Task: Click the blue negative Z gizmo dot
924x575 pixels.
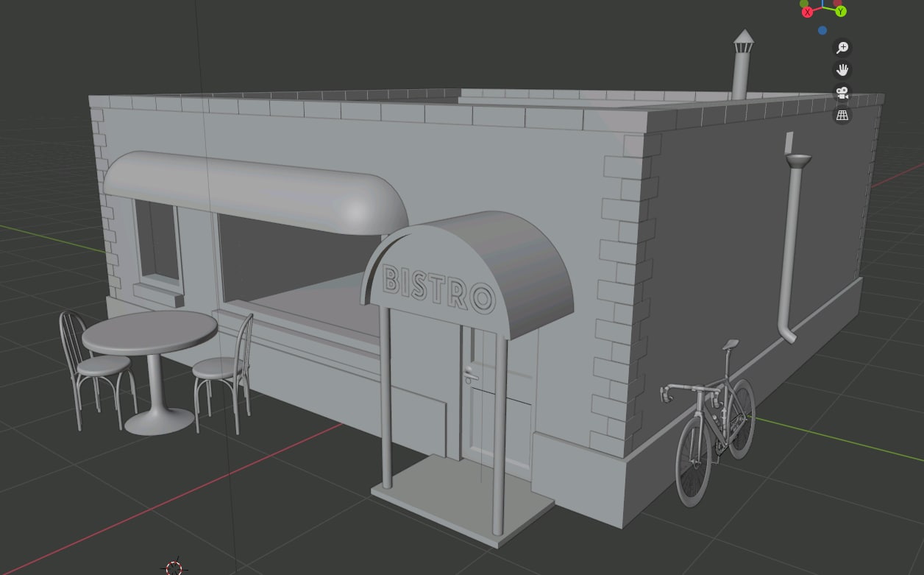Action: click(822, 30)
